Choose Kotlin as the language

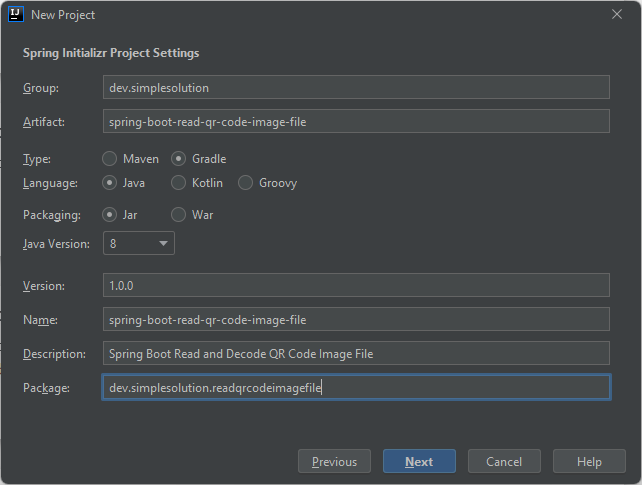179,183
